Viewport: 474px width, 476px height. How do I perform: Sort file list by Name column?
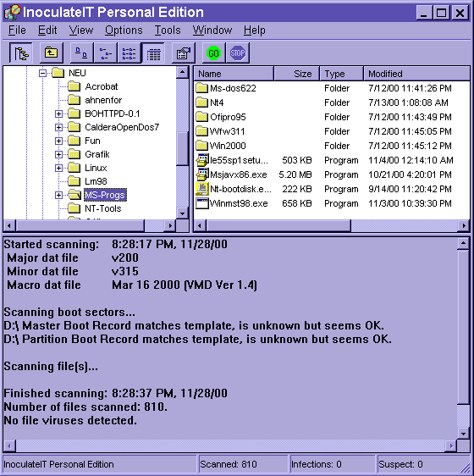point(234,74)
